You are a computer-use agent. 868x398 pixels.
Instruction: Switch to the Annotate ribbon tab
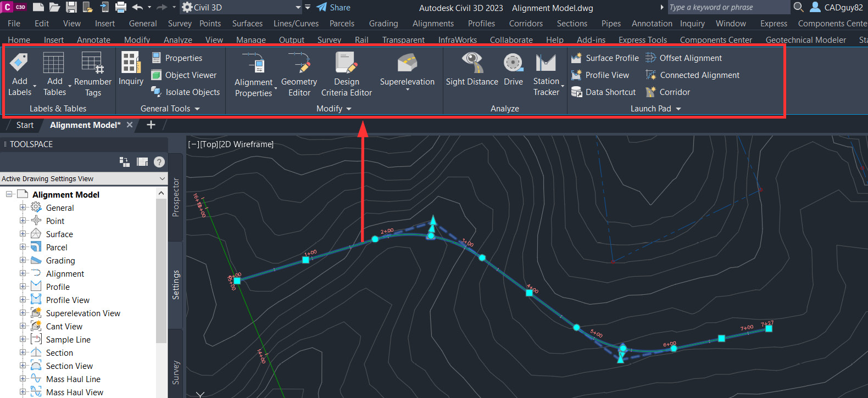click(x=93, y=40)
